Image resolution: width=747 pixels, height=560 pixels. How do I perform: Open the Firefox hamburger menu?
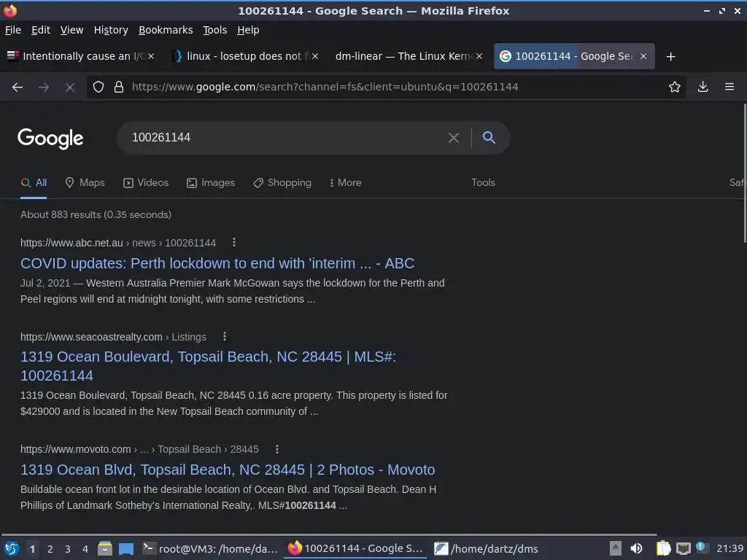coord(729,87)
